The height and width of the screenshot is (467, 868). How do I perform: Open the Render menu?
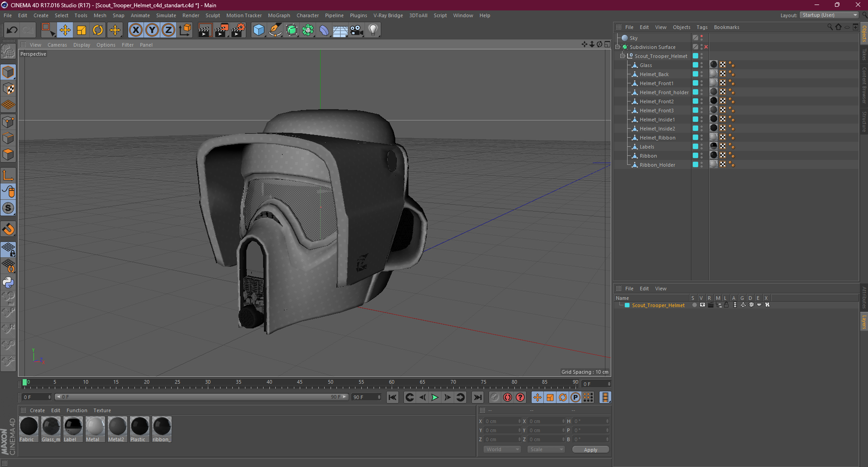coord(191,15)
